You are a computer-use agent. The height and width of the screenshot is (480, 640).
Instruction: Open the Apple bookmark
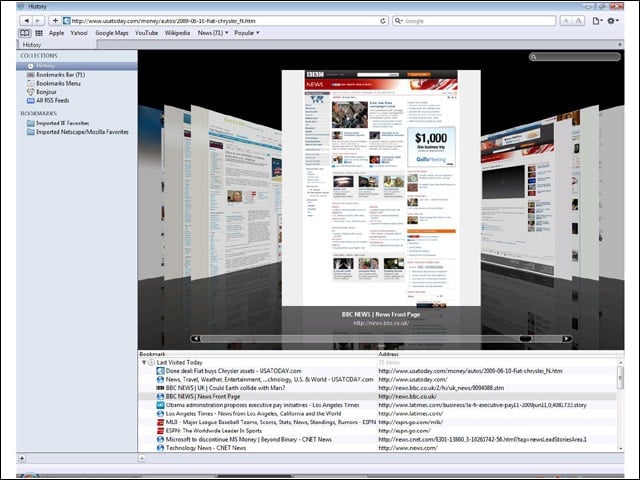tap(56, 33)
